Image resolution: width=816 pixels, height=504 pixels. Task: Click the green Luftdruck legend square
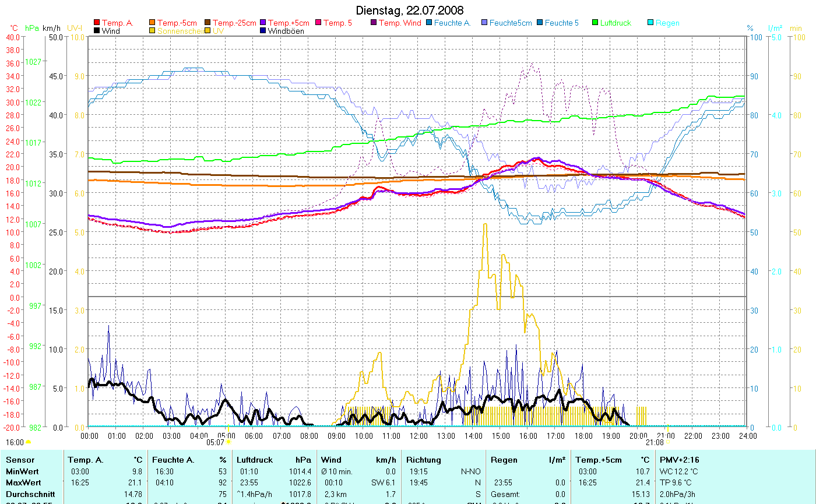tap(595, 23)
